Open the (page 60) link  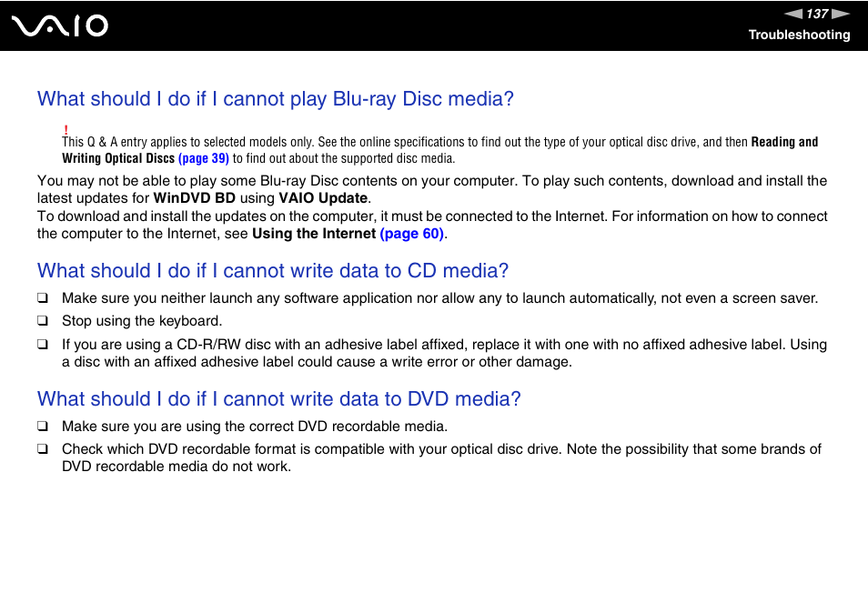click(x=412, y=234)
